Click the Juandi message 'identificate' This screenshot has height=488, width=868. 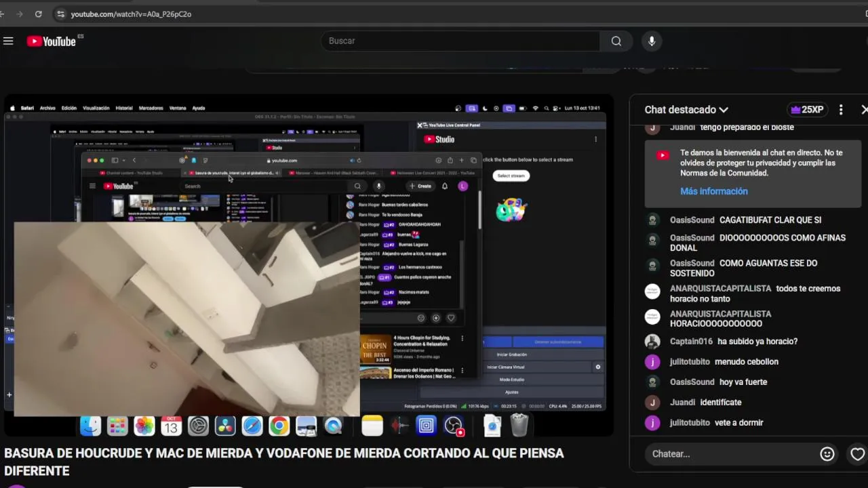[x=721, y=403]
